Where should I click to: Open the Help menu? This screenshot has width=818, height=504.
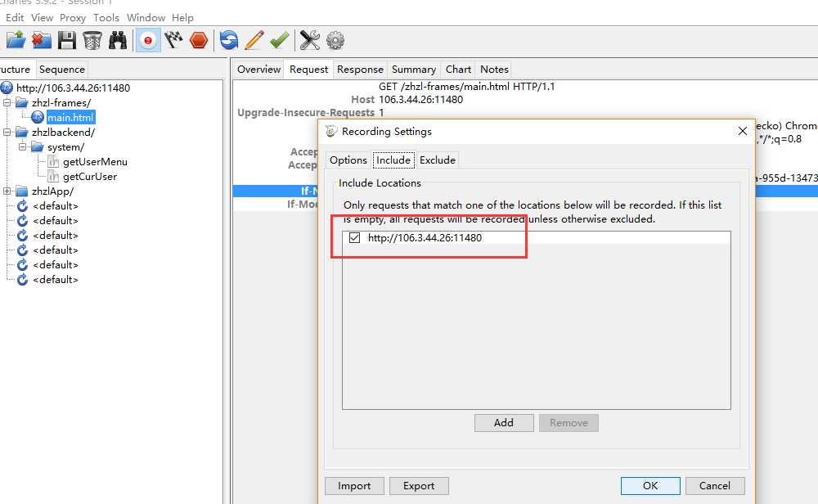click(182, 18)
